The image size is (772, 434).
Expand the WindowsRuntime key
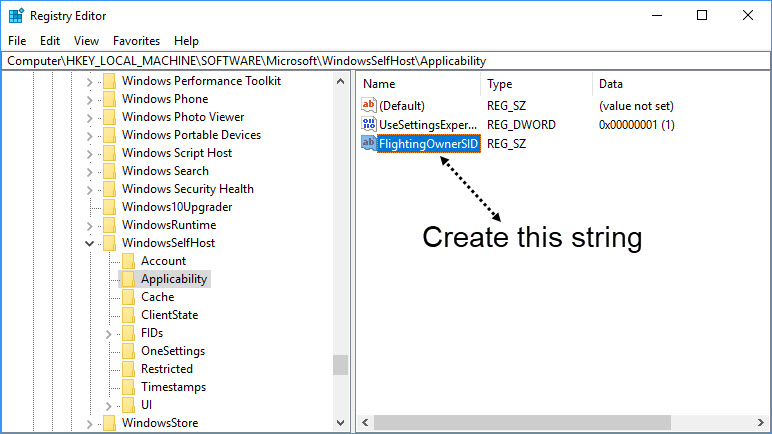pyautogui.click(x=90, y=226)
